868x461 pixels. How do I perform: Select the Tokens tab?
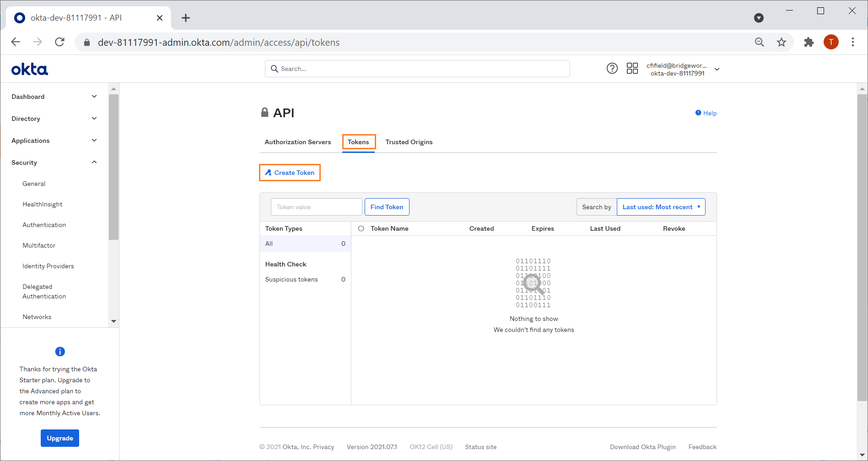[x=358, y=142]
